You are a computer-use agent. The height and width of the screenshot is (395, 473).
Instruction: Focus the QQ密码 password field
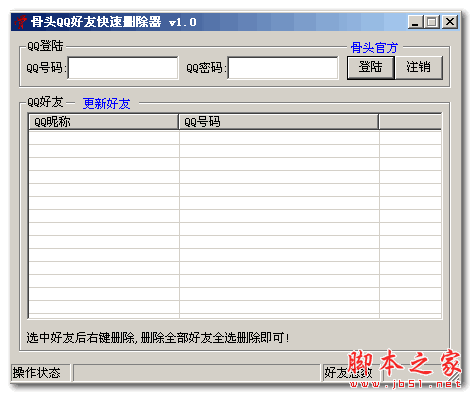pos(283,68)
